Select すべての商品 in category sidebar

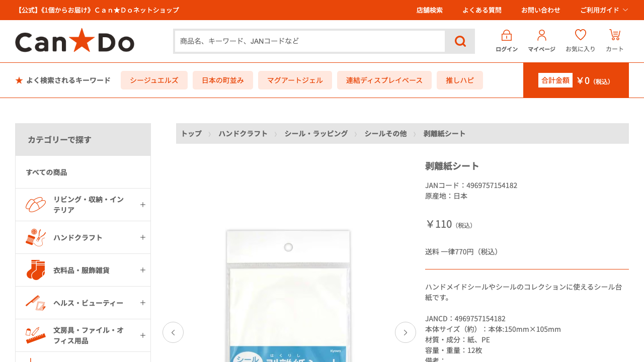click(x=83, y=172)
